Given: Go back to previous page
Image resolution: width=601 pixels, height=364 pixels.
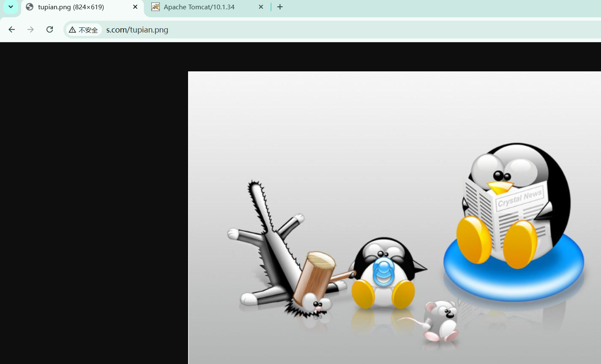Looking at the screenshot, I should pos(12,30).
